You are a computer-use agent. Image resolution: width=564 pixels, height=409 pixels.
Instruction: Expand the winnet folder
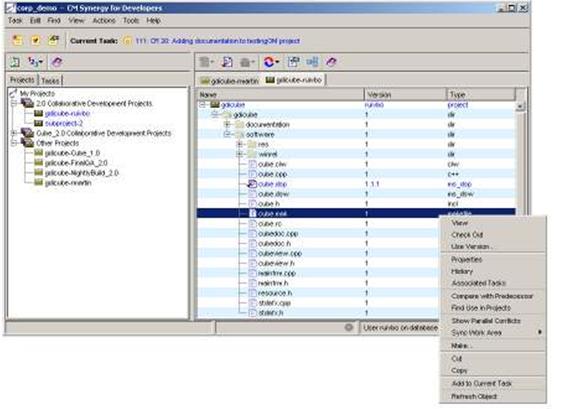pyautogui.click(x=240, y=154)
